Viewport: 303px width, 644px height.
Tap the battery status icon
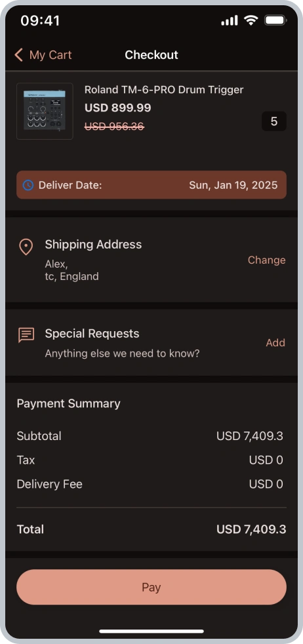coord(275,20)
